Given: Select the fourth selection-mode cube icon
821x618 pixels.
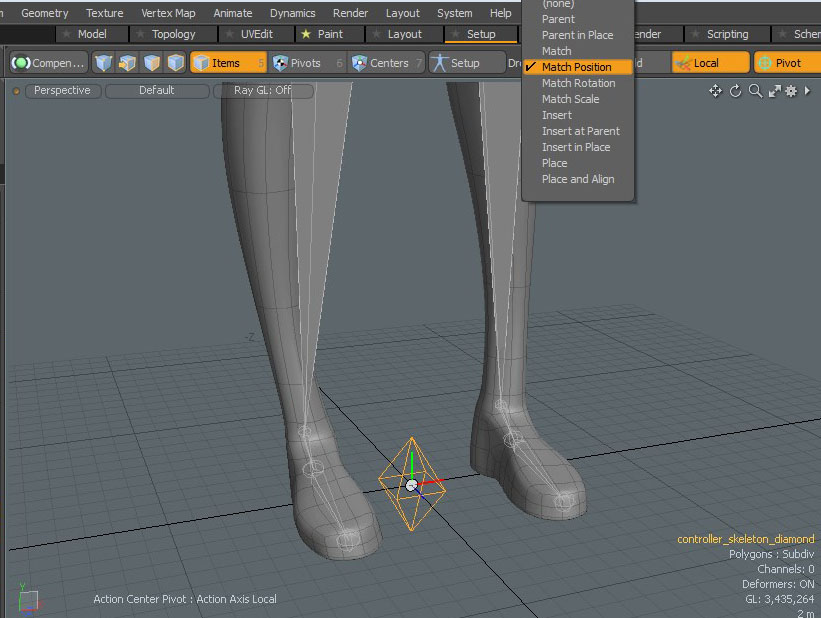Looking at the screenshot, I should coord(175,63).
